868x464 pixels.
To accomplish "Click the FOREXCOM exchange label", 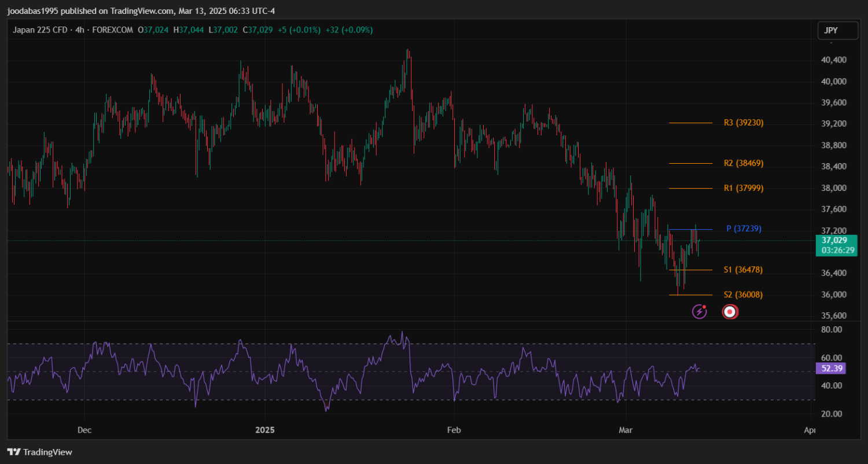I will pos(112,30).
